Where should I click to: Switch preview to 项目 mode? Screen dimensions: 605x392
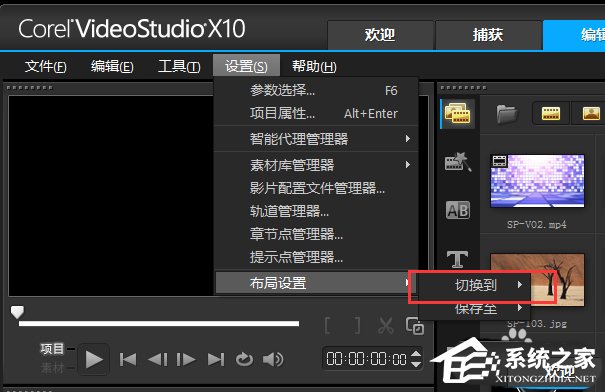tap(52, 349)
